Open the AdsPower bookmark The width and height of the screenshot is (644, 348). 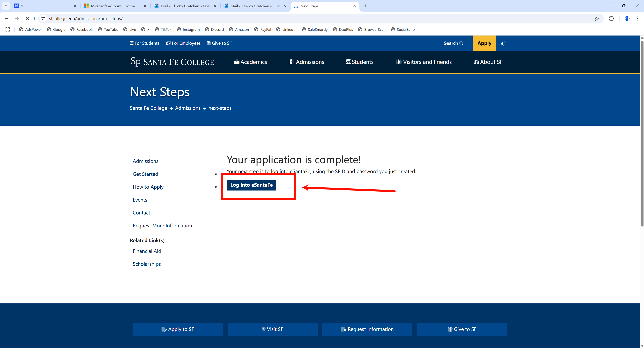point(31,29)
